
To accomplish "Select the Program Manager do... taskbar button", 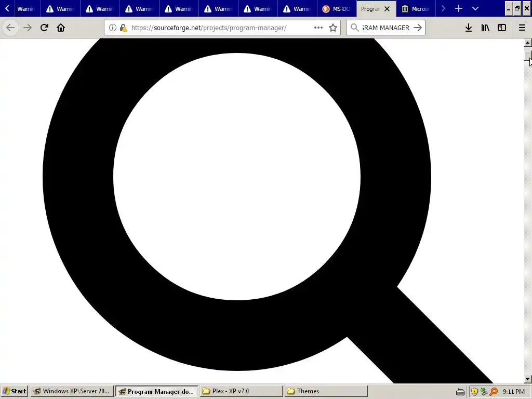I will pos(156,391).
